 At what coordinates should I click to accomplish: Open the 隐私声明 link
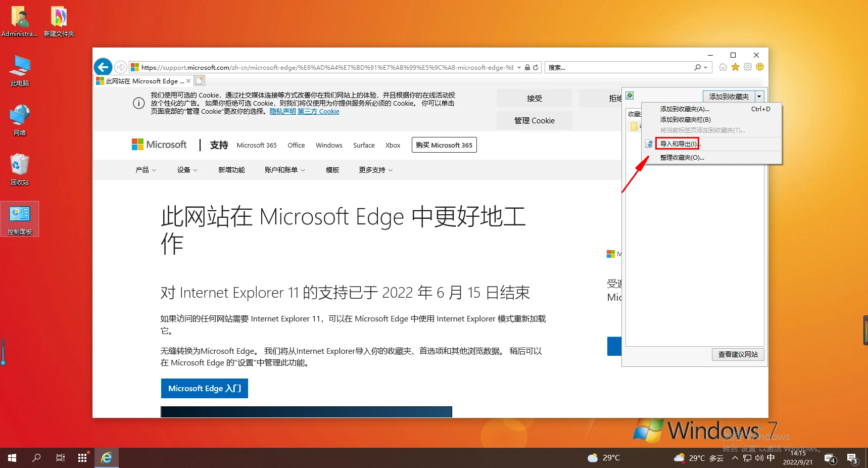tap(282, 111)
